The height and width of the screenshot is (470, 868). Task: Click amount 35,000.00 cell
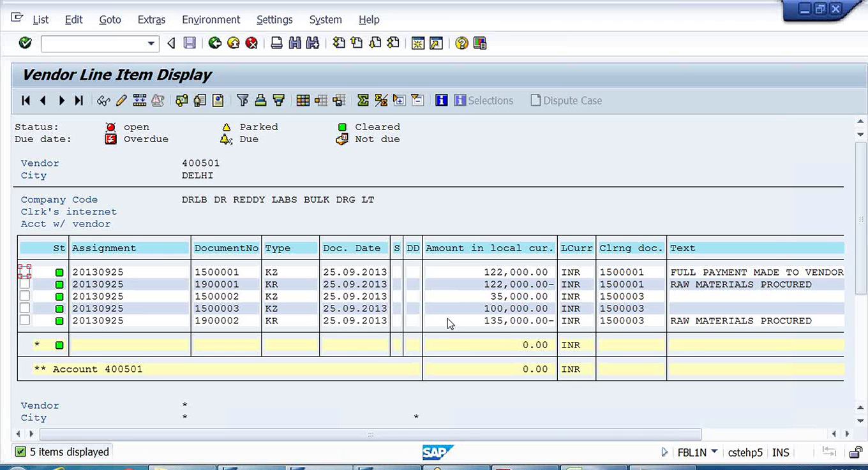point(490,296)
